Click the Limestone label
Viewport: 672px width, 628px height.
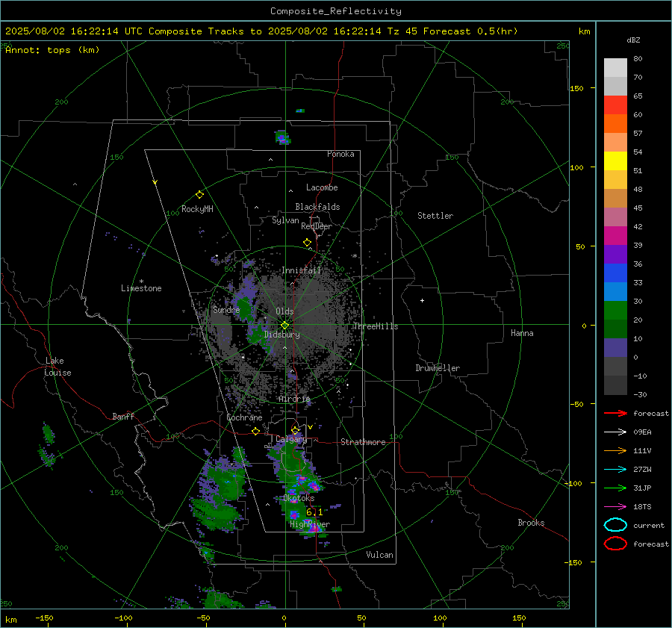tap(141, 288)
